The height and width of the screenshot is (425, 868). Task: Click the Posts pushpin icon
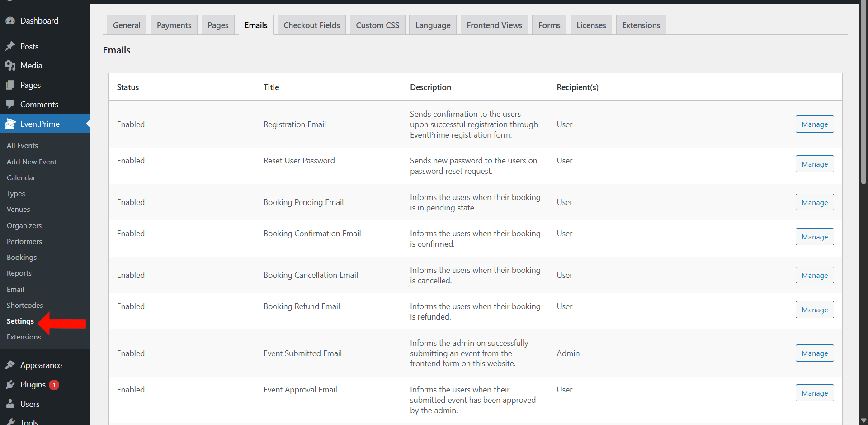coord(10,47)
